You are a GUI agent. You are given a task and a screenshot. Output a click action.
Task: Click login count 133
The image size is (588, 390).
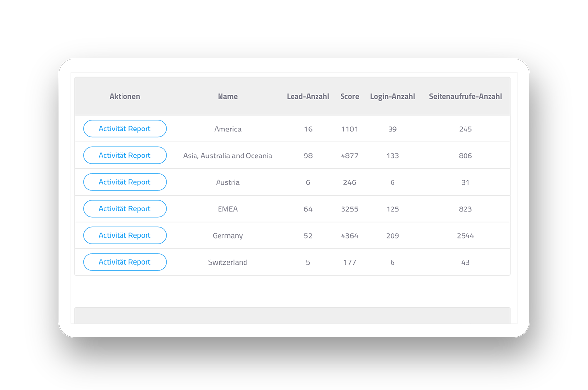(x=392, y=156)
